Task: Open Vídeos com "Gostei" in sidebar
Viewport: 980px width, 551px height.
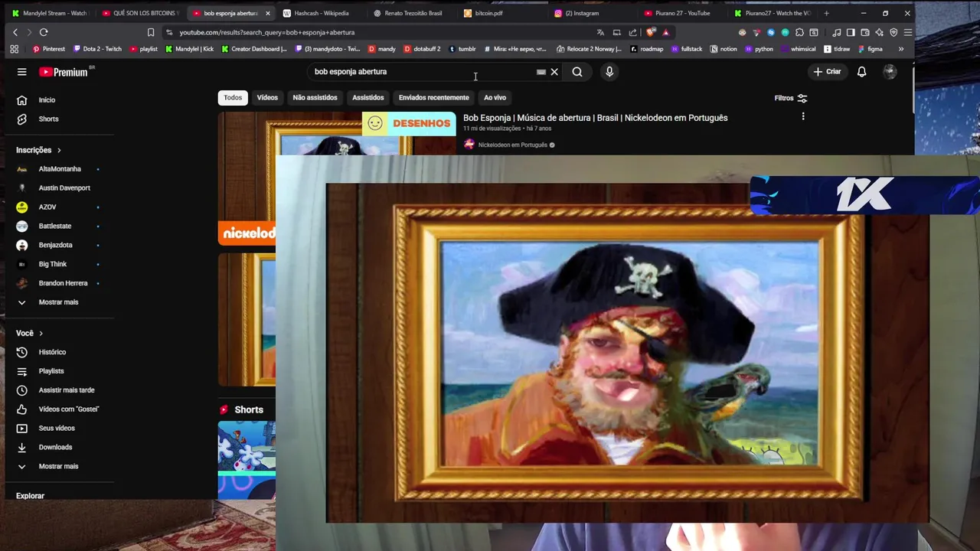Action: point(69,409)
